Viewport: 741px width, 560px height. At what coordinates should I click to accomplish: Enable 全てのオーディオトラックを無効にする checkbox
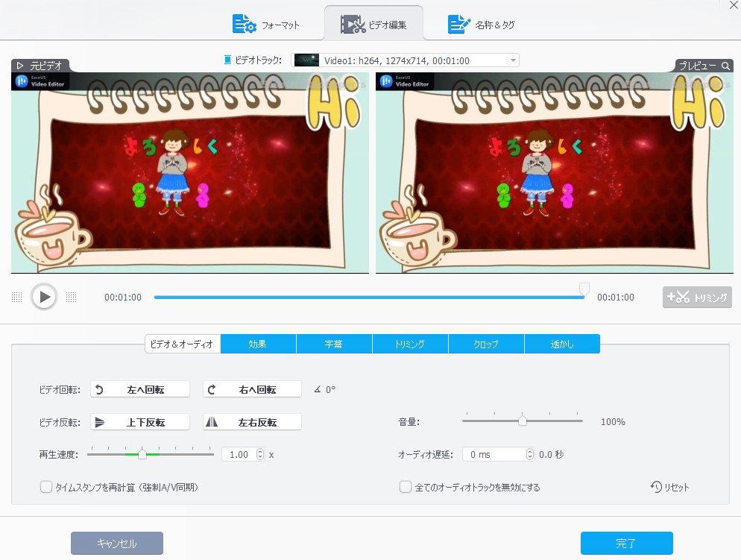[406, 487]
